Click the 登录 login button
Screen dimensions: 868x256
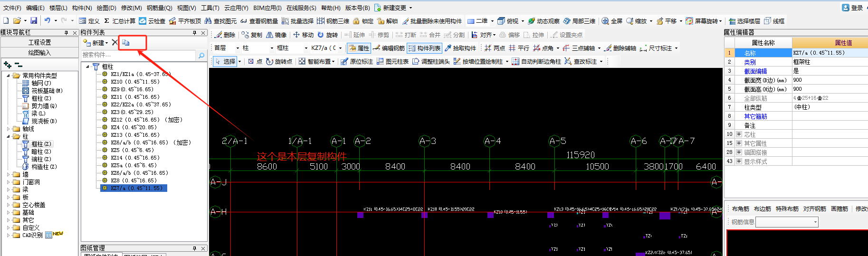(852, 8)
